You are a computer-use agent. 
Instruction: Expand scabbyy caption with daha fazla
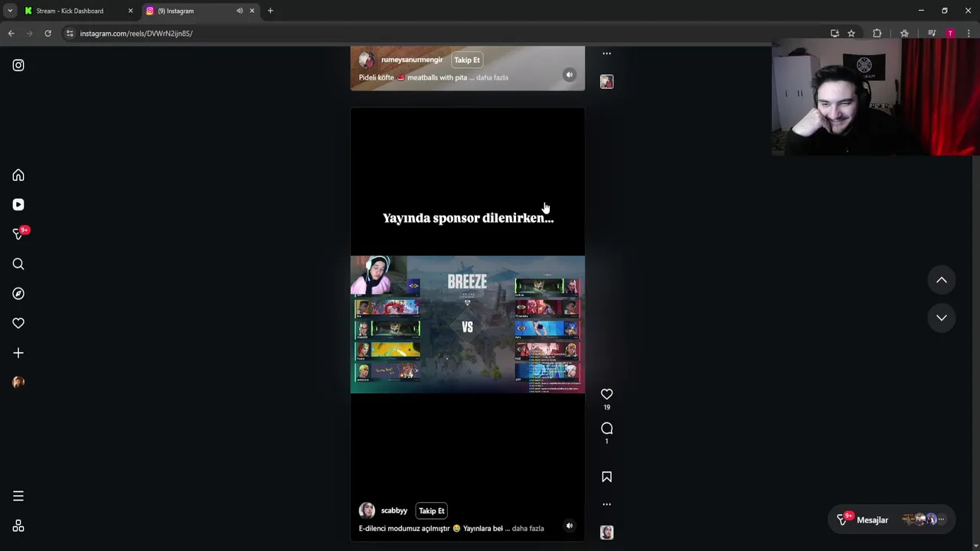[x=528, y=528]
